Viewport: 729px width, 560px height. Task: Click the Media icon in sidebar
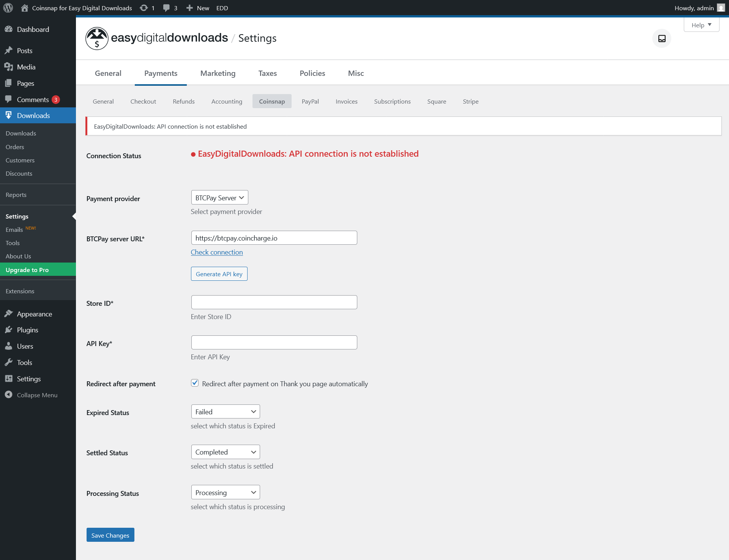click(9, 67)
